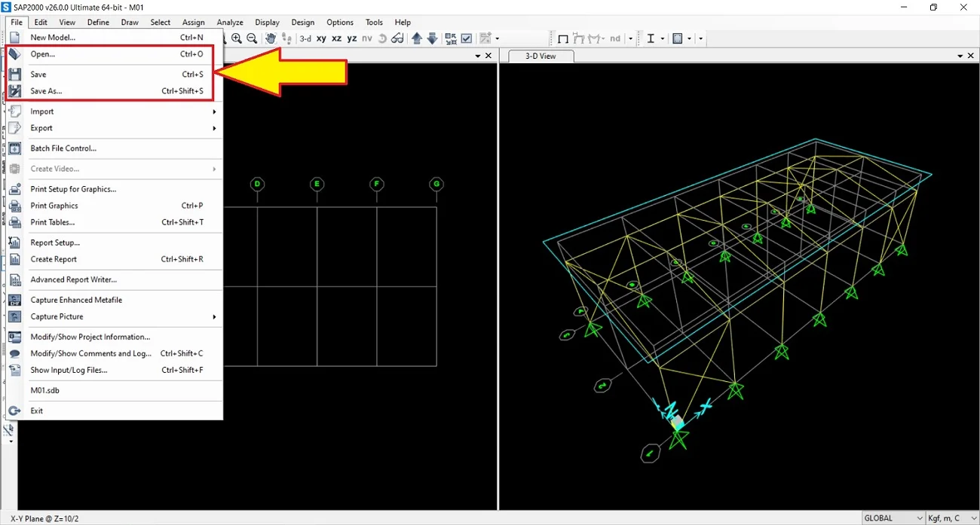Choose Save As... from File menu
980x525 pixels.
[x=46, y=91]
